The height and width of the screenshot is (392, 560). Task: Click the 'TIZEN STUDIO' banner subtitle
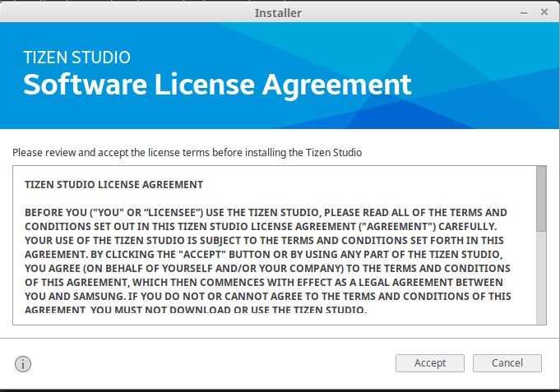pyautogui.click(x=76, y=58)
